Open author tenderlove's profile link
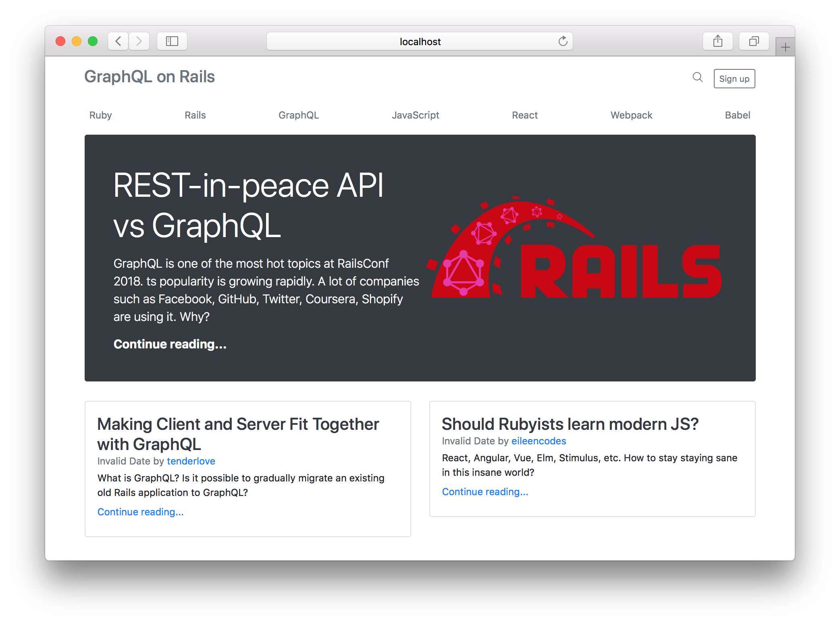 (x=191, y=461)
